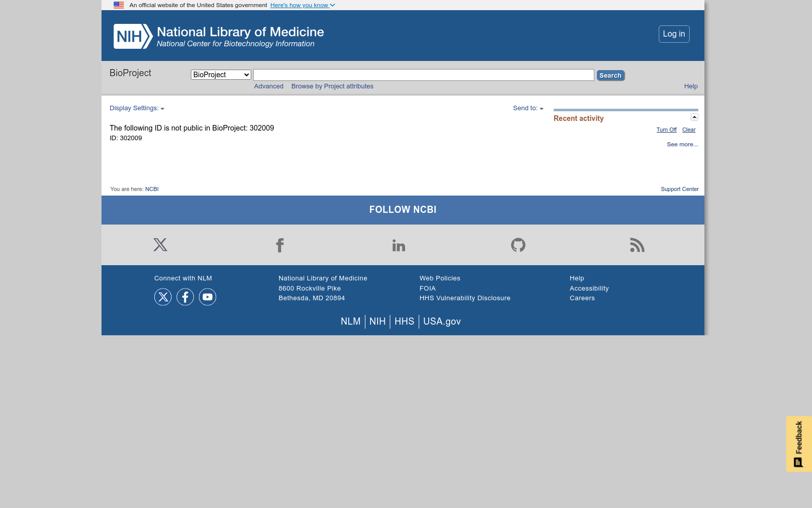The height and width of the screenshot is (508, 812).
Task: Open Support Center link
Action: click(x=680, y=189)
